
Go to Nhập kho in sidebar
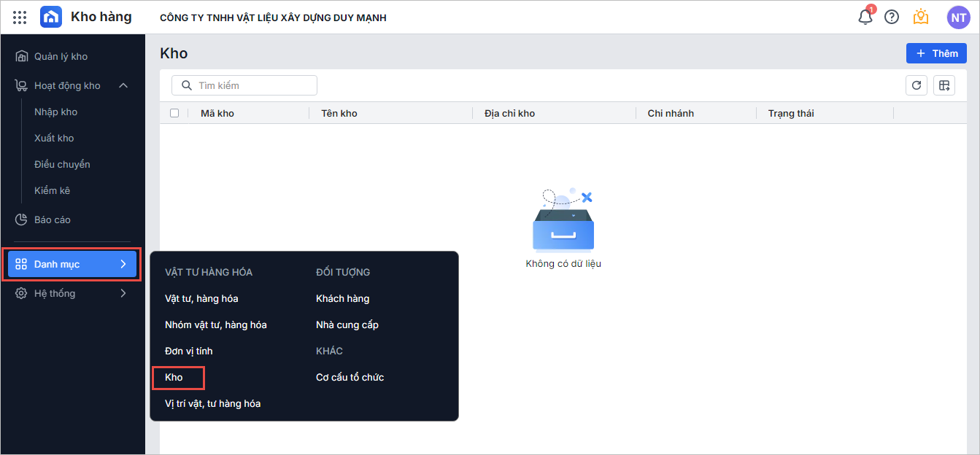tap(56, 112)
